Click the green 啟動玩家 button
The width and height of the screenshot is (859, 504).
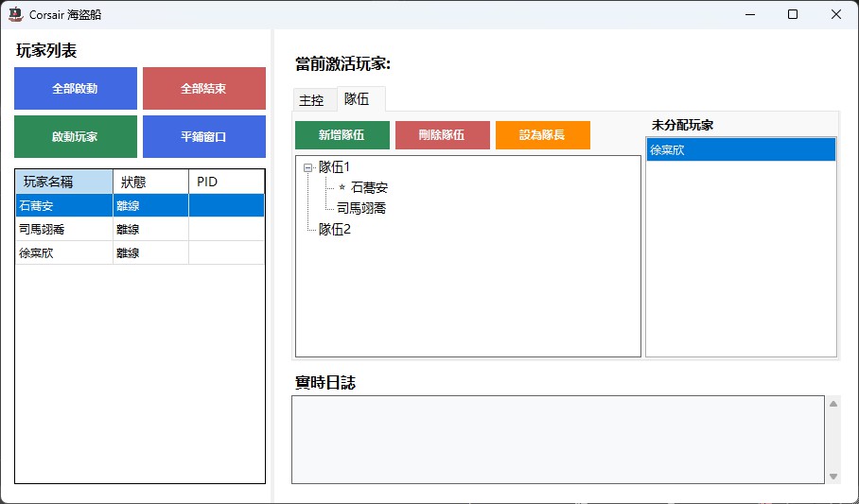point(75,137)
